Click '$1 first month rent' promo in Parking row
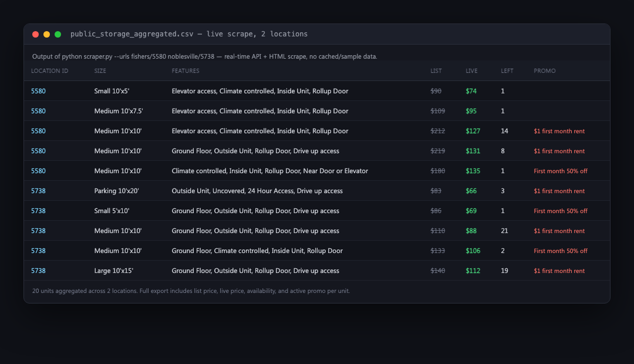The width and height of the screenshot is (634, 364). pyautogui.click(x=559, y=191)
